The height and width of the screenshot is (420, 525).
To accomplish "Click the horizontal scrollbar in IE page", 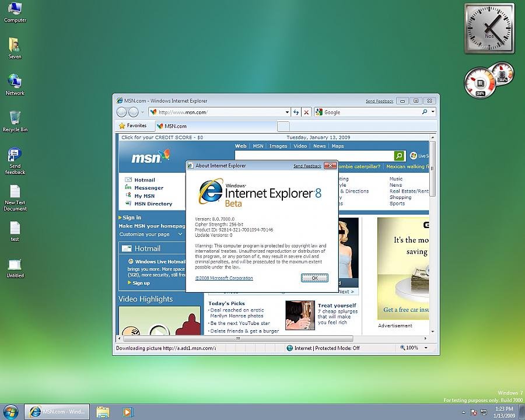I will [x=238, y=338].
